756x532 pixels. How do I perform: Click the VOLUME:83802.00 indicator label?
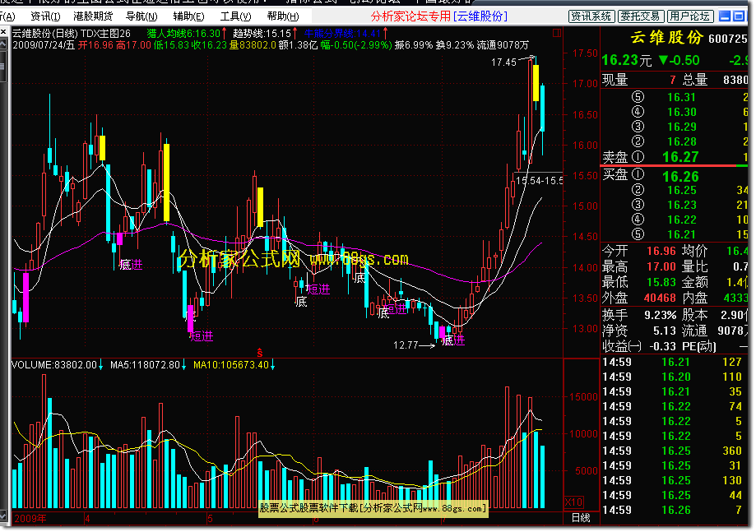point(54,365)
